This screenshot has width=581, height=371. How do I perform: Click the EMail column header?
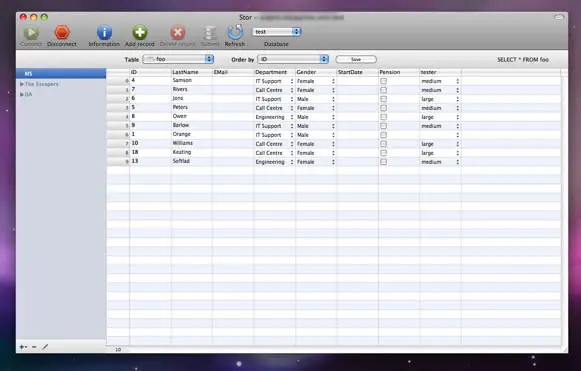(233, 72)
